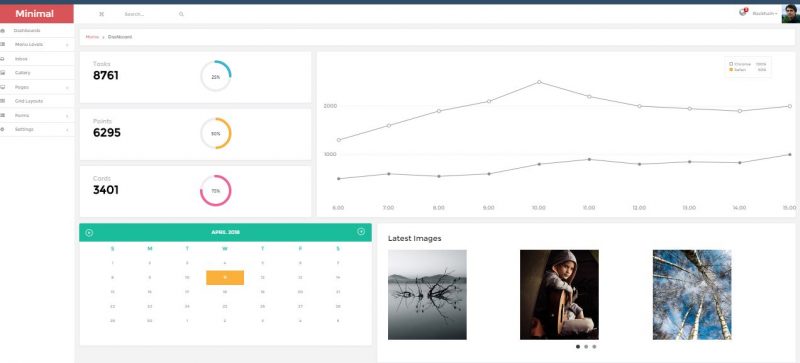The image size is (800, 363).
Task: Click the Points 50% progress ring
Action: pos(215,133)
